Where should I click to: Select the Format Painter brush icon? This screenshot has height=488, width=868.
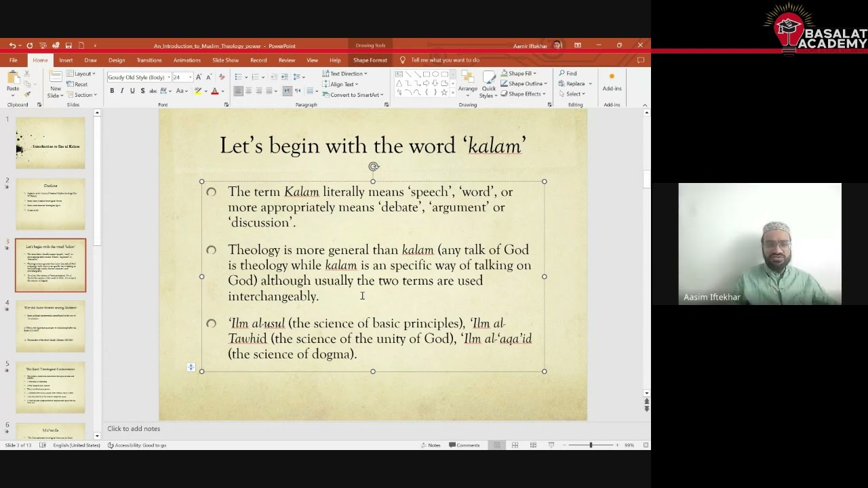27,94
